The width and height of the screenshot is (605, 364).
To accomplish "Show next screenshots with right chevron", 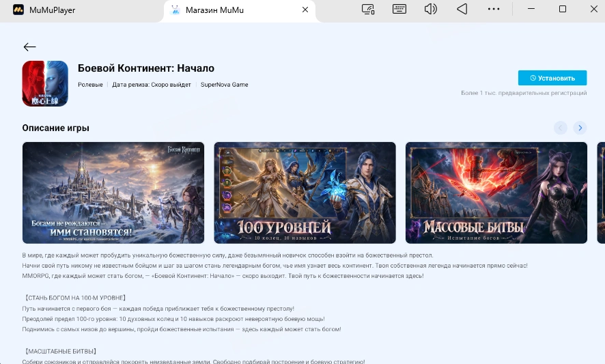I will pyautogui.click(x=580, y=128).
